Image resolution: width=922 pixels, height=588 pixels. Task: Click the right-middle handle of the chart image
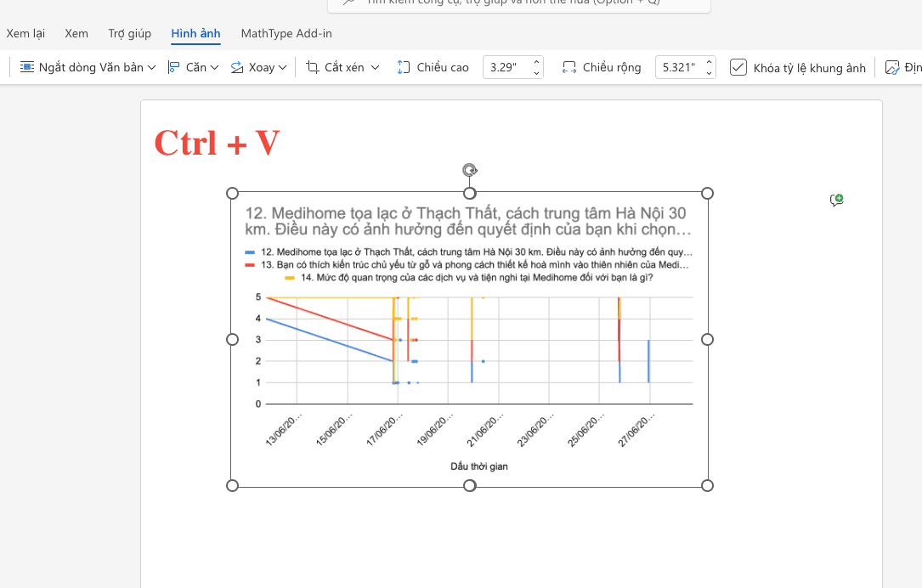[707, 339]
